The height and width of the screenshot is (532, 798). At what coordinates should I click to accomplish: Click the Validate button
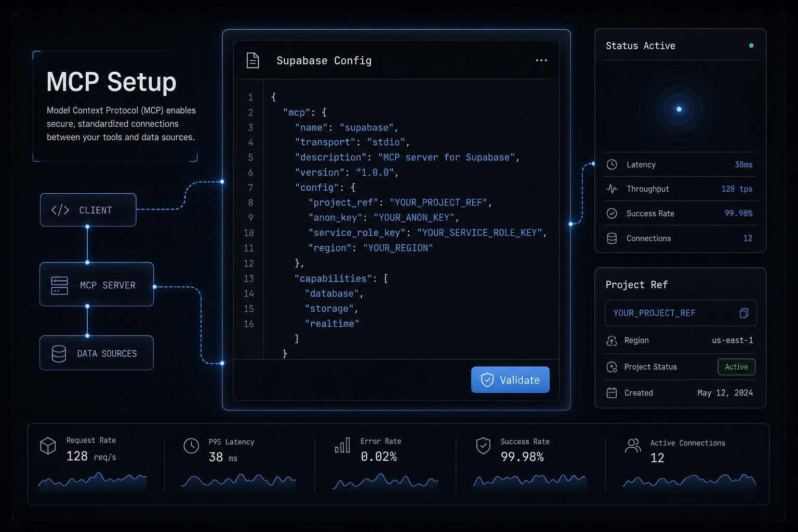[510, 380]
